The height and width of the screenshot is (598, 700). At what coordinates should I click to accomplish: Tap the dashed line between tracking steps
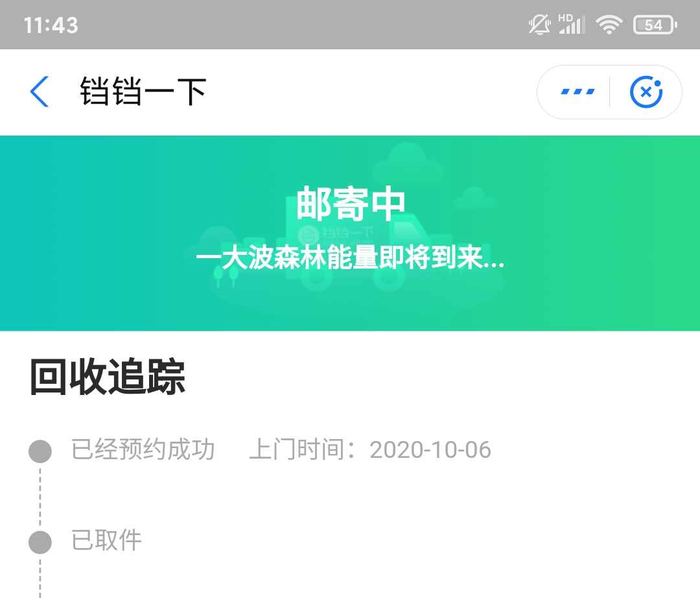pyautogui.click(x=40, y=497)
